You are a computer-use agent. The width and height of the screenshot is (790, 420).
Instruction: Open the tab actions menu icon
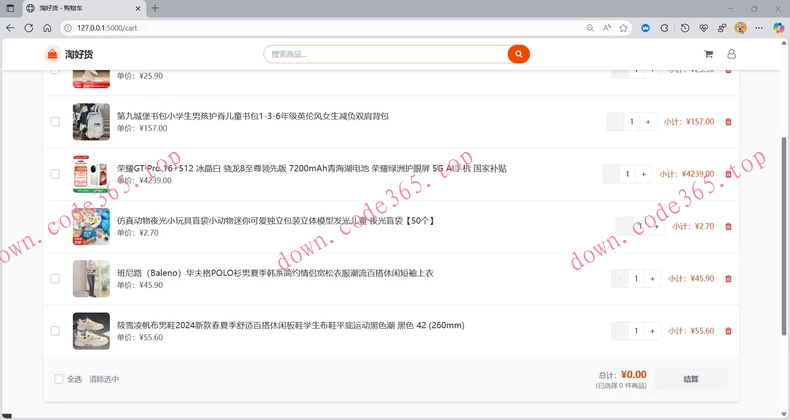pos(10,8)
